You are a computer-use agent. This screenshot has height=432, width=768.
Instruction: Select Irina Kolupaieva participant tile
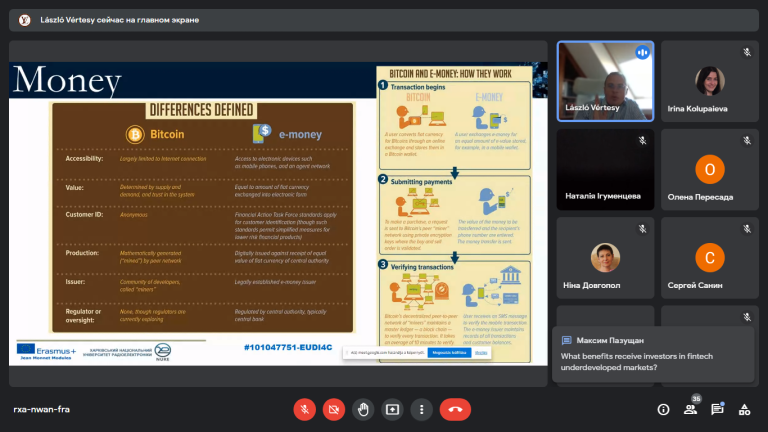tap(710, 81)
